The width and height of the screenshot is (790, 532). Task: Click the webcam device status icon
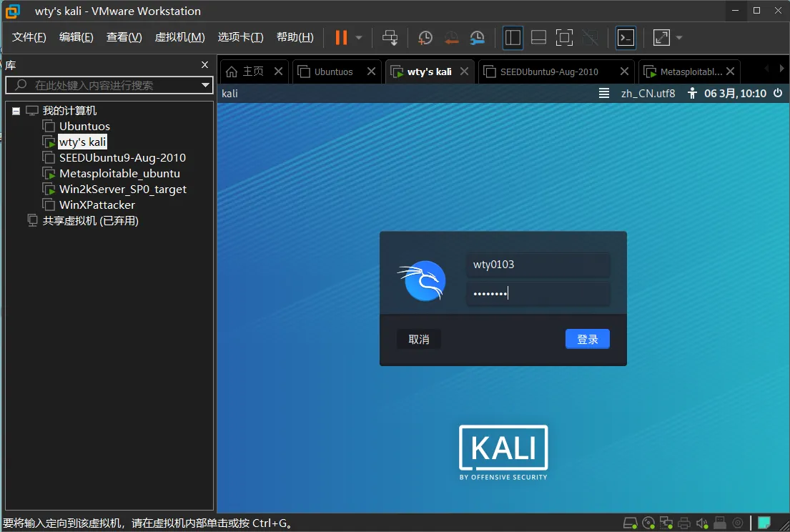[x=738, y=523]
